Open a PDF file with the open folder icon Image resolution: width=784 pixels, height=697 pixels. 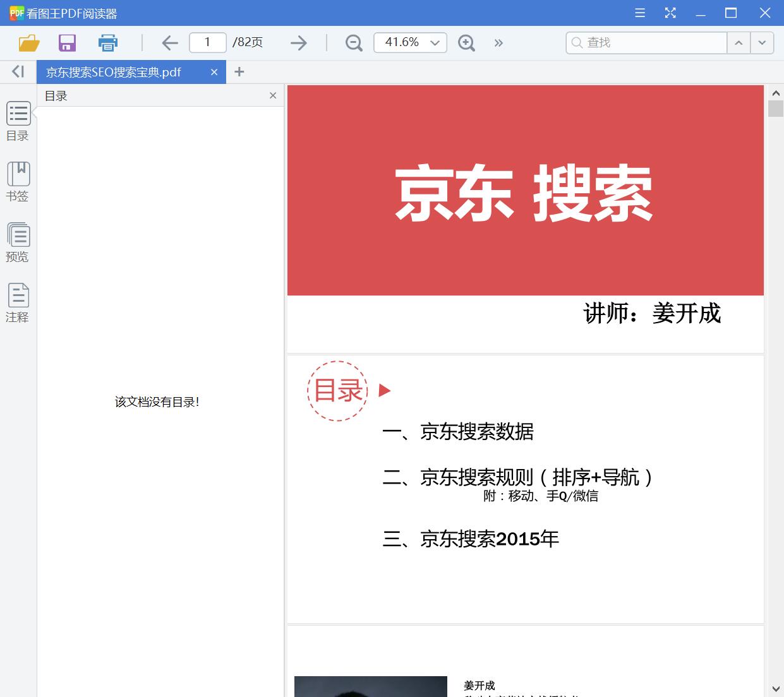28,42
